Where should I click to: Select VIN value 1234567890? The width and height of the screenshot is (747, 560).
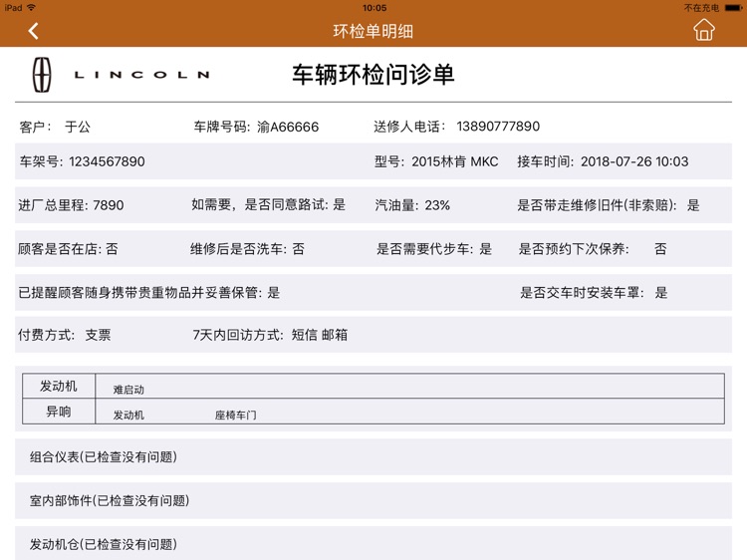click(x=107, y=161)
